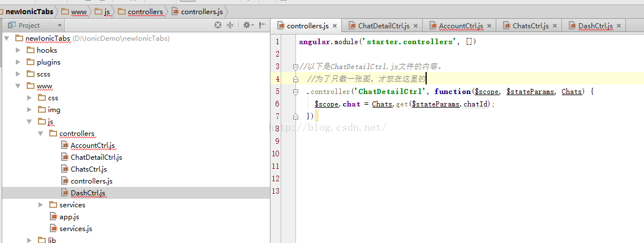Expand the lib folder
Image resolution: width=644 pixels, height=243 pixels.
pyautogui.click(x=29, y=240)
